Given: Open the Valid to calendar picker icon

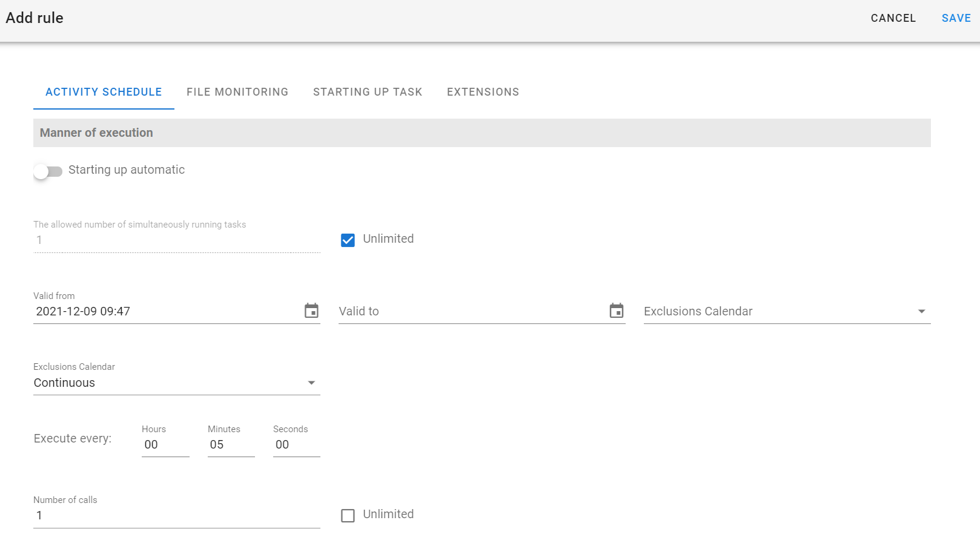Looking at the screenshot, I should click(x=617, y=311).
